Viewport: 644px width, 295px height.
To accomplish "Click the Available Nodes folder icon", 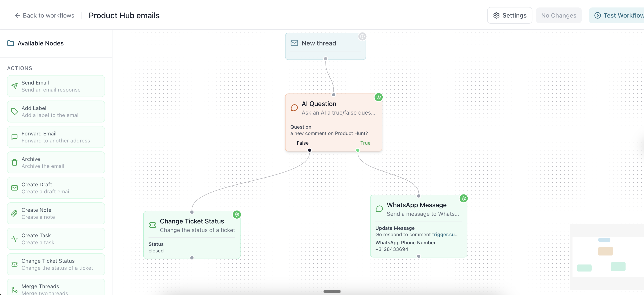I will pyautogui.click(x=11, y=43).
